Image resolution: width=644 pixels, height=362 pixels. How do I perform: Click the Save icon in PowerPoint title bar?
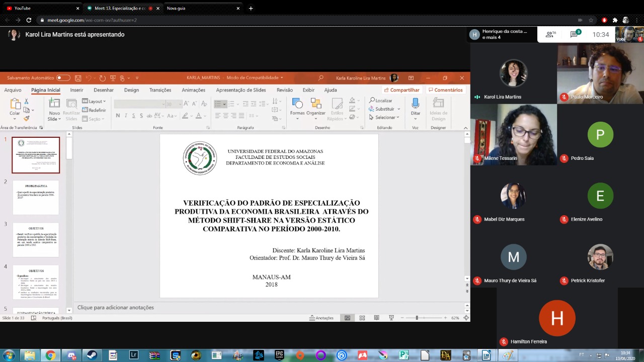78,78
